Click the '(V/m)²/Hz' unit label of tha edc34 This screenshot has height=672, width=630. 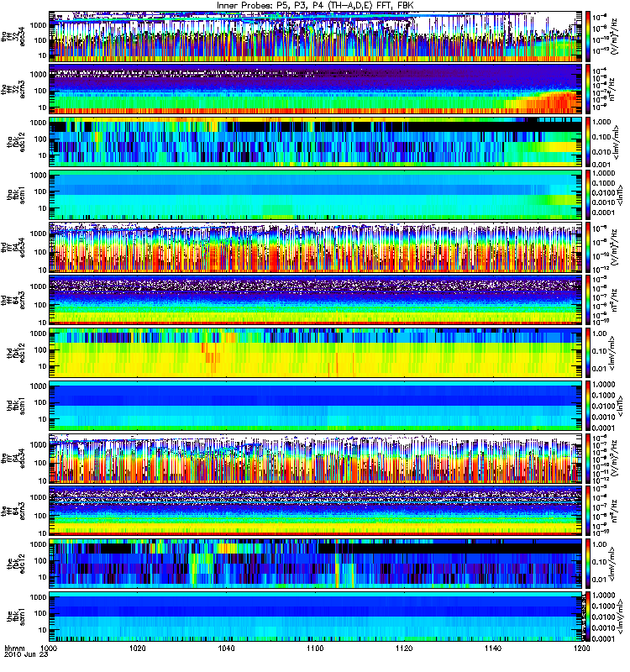pyautogui.click(x=615, y=36)
